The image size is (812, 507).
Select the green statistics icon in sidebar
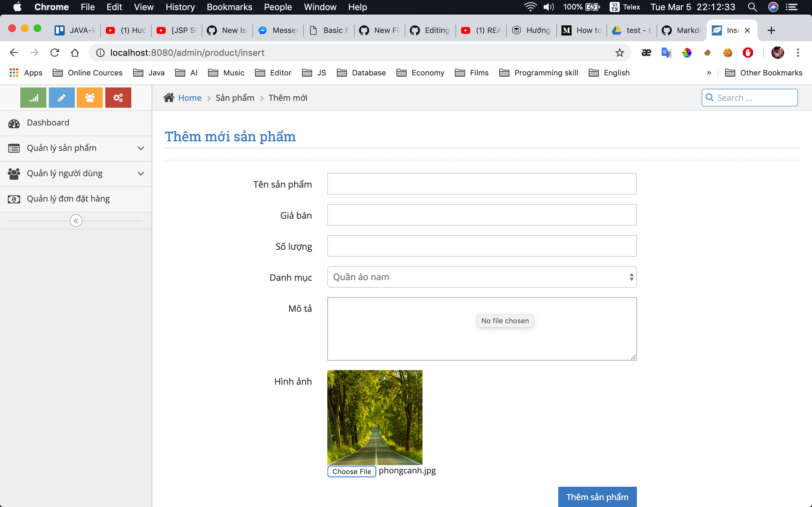(x=33, y=97)
